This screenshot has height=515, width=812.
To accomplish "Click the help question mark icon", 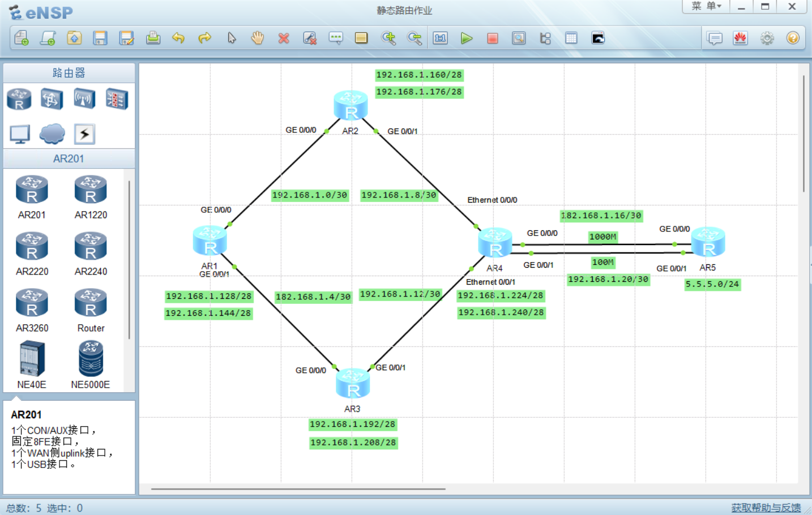I will [x=793, y=38].
